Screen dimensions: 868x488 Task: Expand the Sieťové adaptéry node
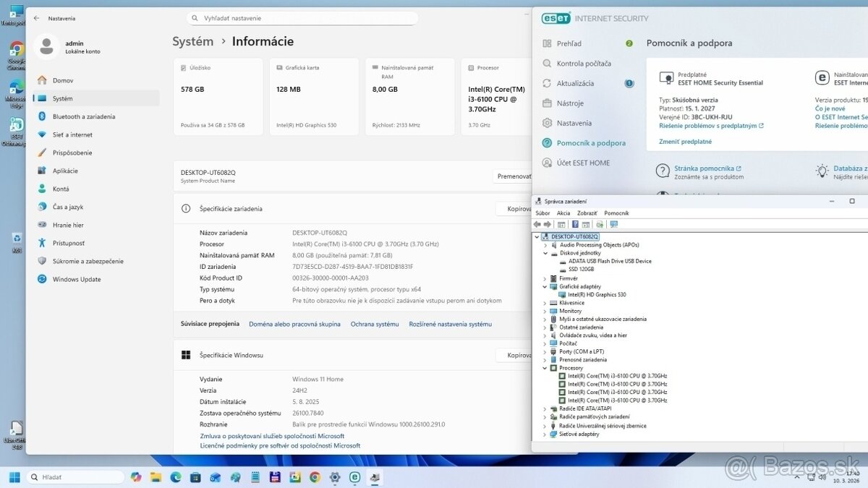(x=545, y=435)
